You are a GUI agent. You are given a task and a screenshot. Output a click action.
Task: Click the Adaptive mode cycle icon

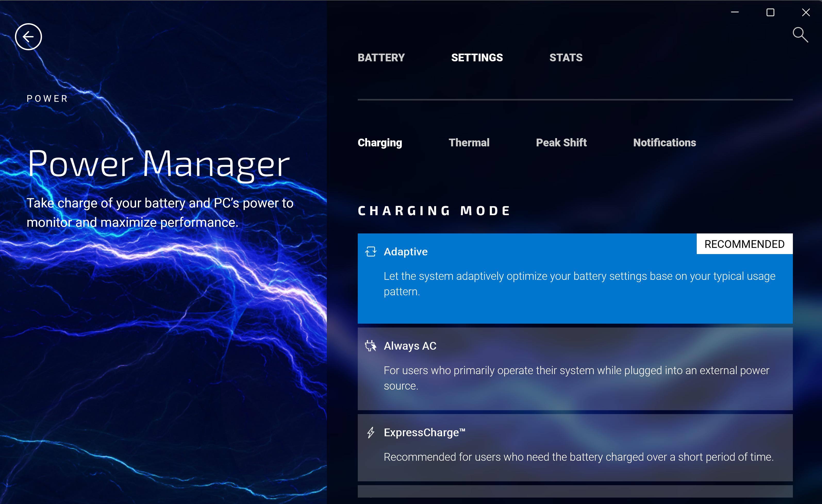point(371,251)
